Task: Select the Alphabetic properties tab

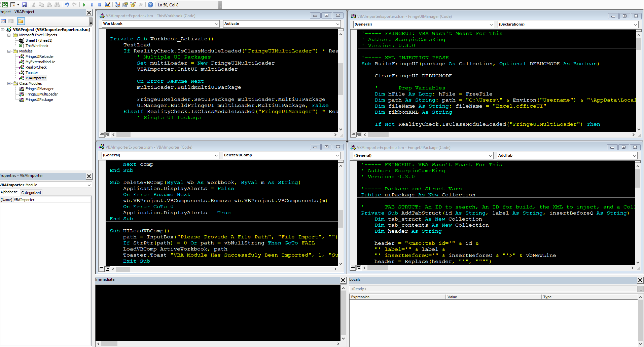Action: (x=9, y=192)
